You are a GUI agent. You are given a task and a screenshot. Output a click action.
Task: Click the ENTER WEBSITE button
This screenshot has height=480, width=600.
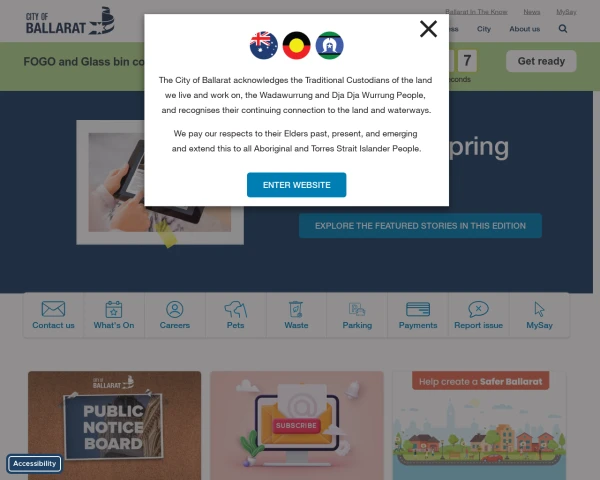(297, 185)
